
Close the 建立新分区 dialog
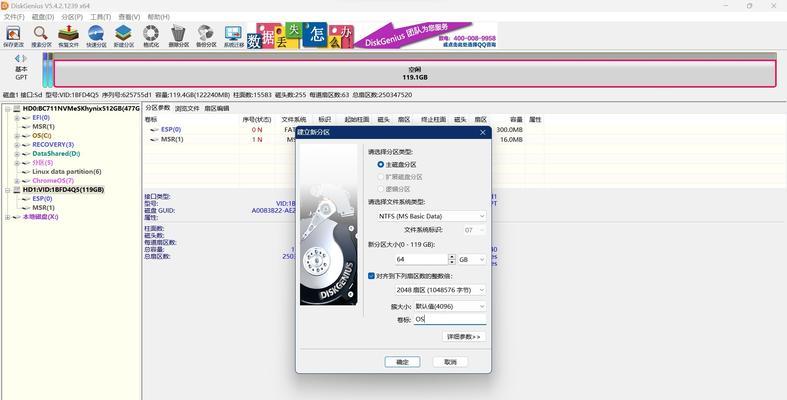[482, 132]
